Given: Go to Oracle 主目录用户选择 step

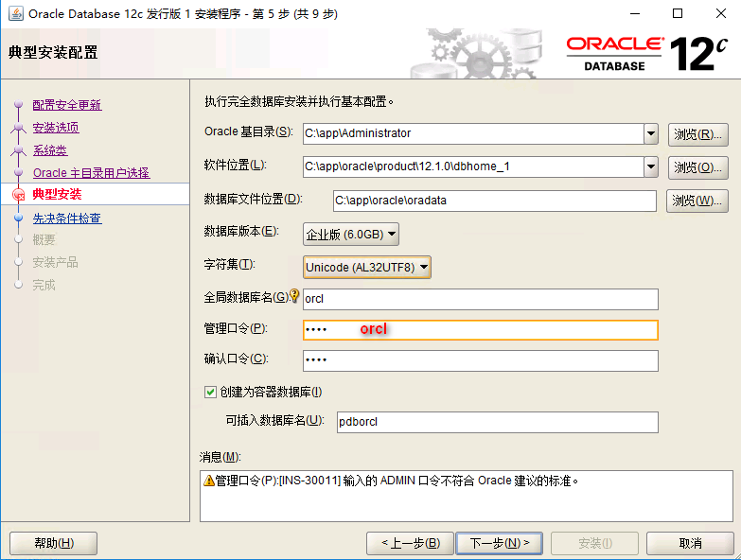Looking at the screenshot, I should [x=91, y=173].
